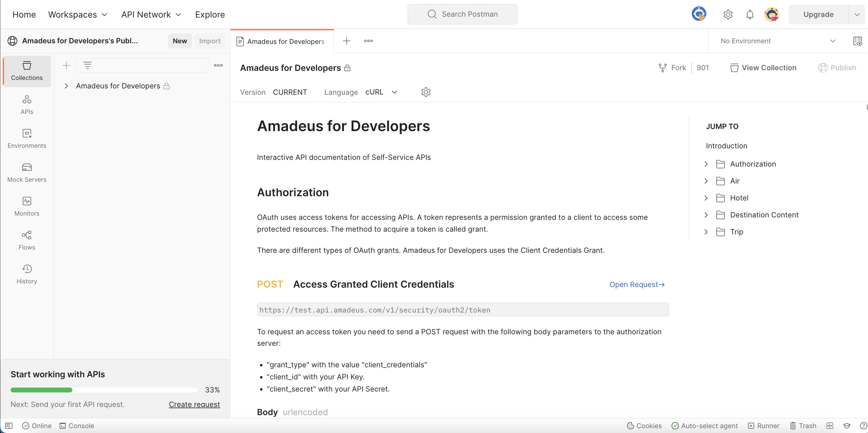The height and width of the screenshot is (433, 868).
Task: Open the notifications bell
Action: pyautogui.click(x=750, y=15)
